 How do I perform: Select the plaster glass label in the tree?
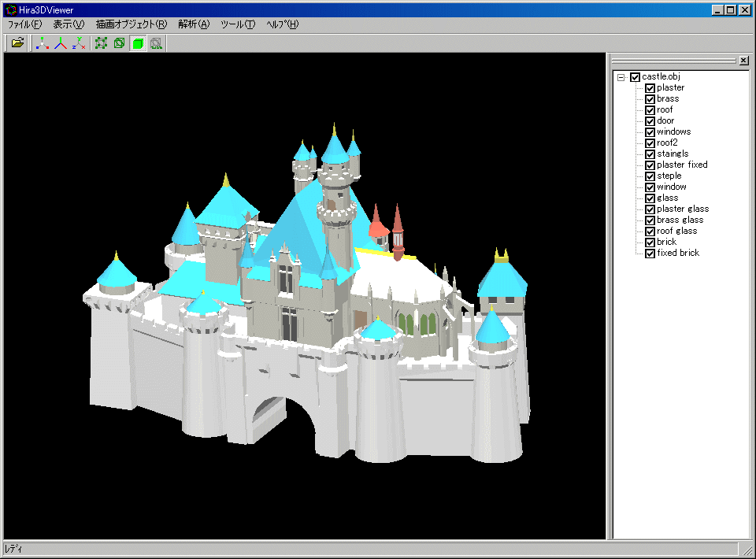tap(683, 209)
